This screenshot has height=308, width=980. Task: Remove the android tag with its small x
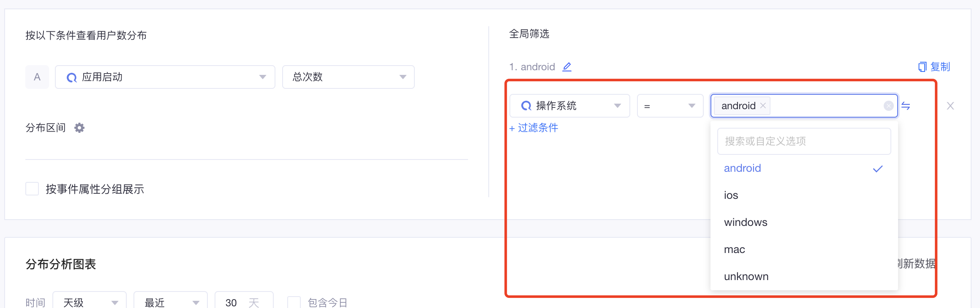pyautogui.click(x=763, y=106)
